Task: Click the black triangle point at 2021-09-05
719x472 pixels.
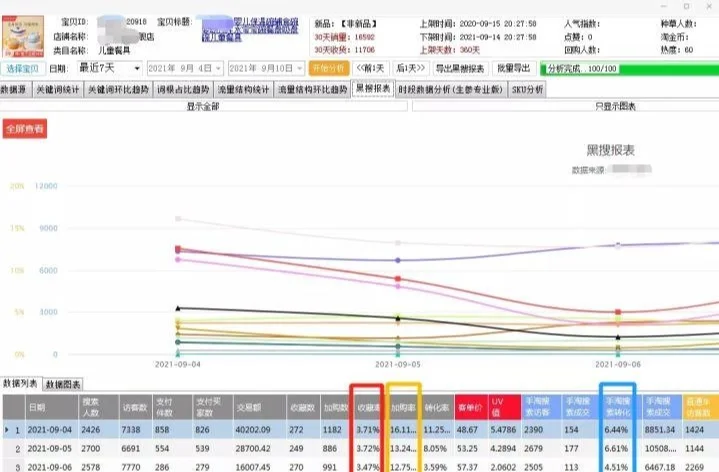Action: coord(398,318)
